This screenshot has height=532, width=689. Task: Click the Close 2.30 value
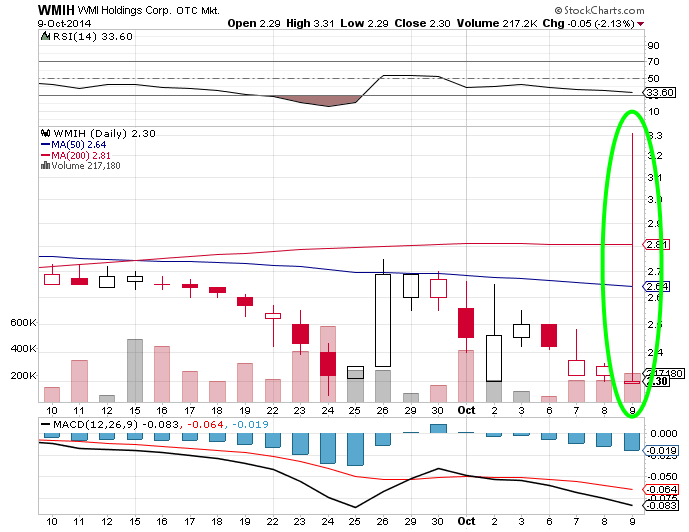[x=422, y=23]
